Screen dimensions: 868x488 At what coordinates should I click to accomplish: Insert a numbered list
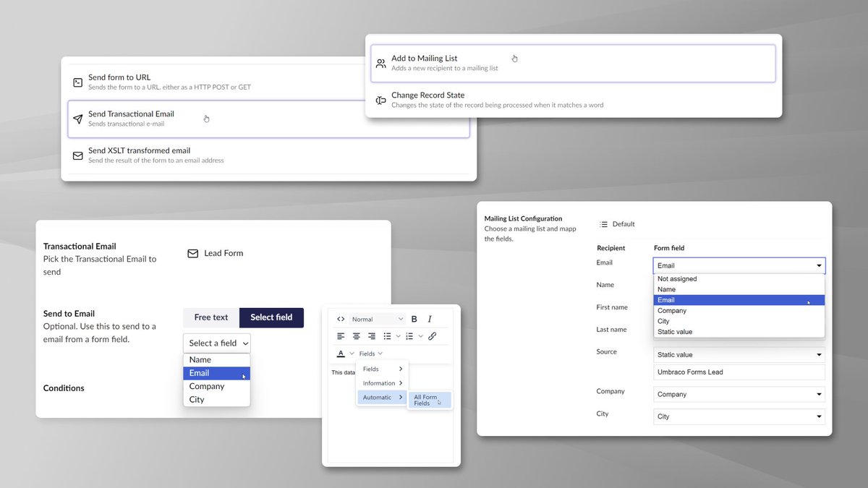point(410,336)
